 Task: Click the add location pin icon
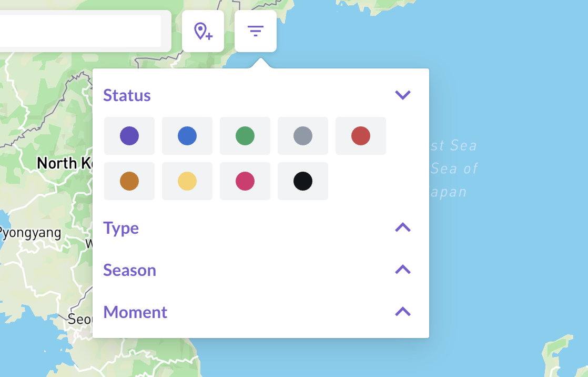[203, 31]
